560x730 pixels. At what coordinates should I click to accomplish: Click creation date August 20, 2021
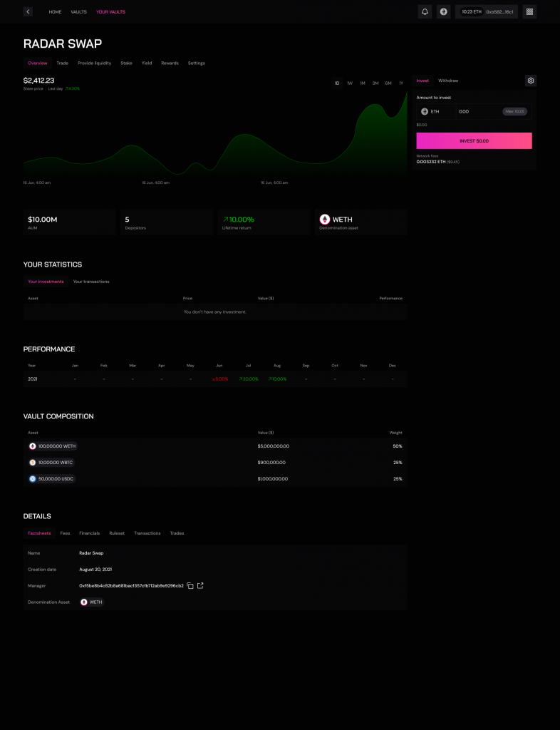pos(95,570)
